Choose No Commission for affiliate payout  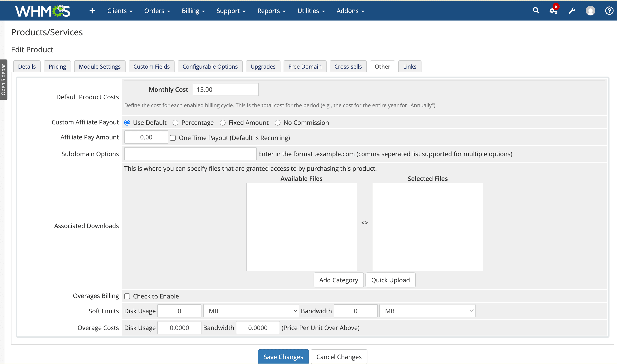pos(277,123)
